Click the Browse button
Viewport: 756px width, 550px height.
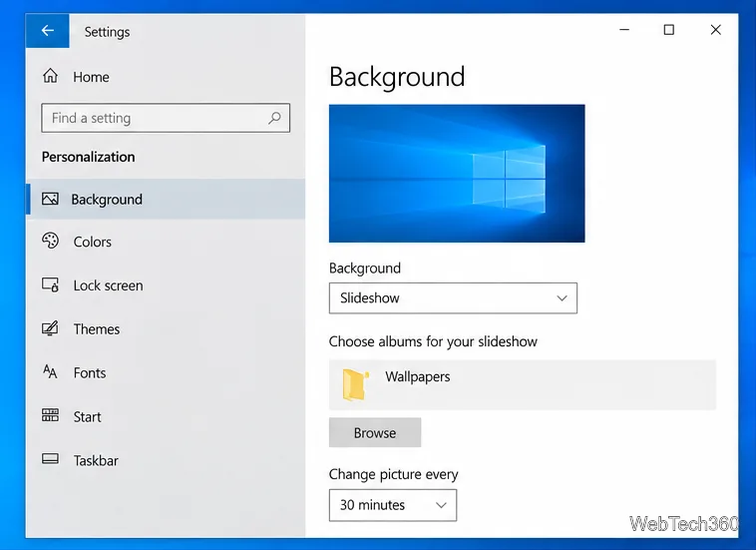tap(375, 433)
